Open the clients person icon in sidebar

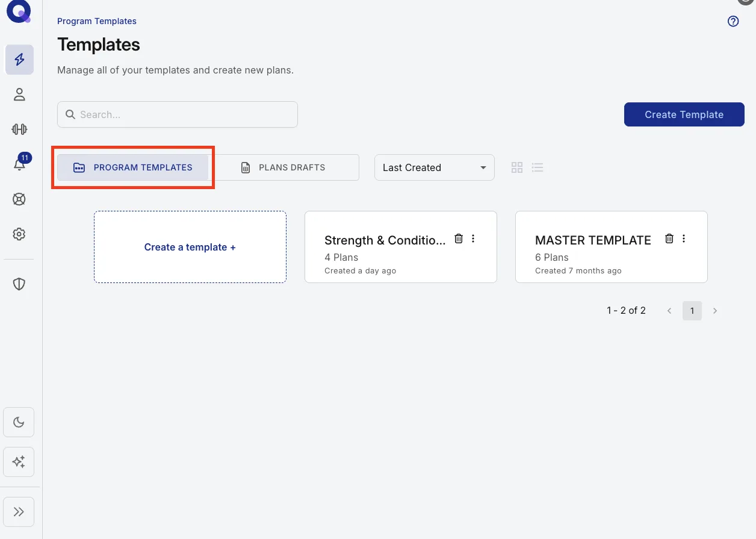point(19,95)
